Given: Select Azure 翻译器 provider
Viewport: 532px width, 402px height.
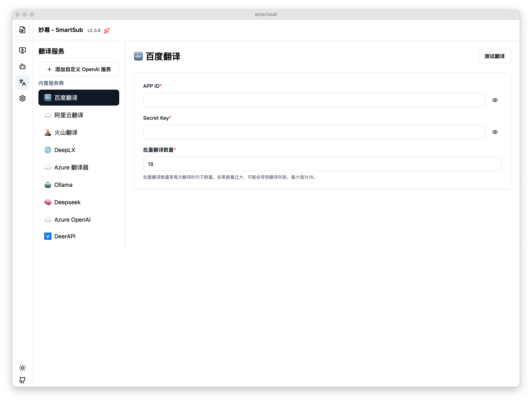Looking at the screenshot, I should point(79,167).
